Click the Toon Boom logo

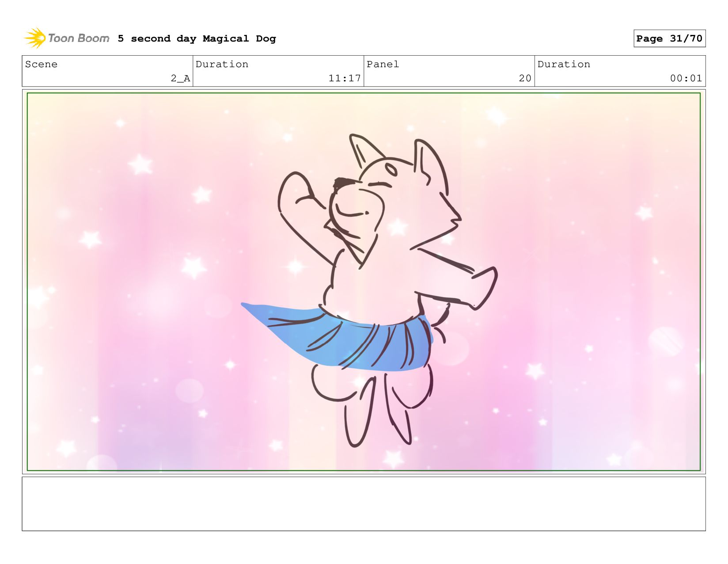[x=66, y=38]
